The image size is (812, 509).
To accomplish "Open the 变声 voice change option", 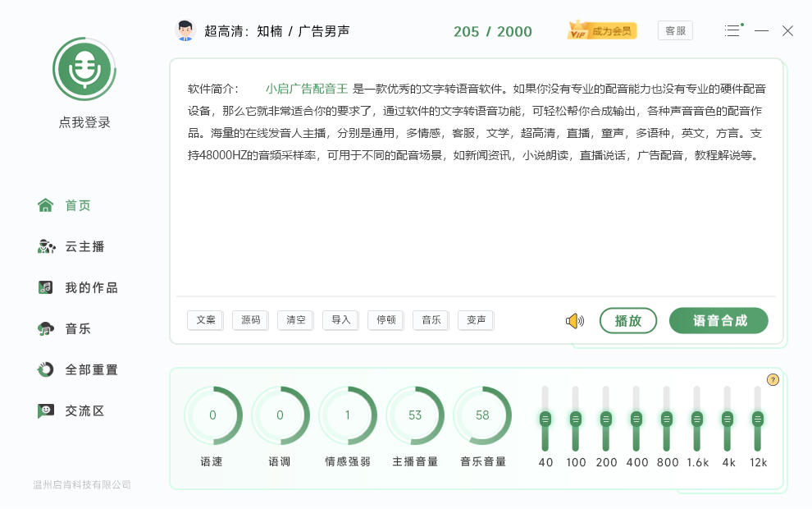I will click(x=476, y=320).
